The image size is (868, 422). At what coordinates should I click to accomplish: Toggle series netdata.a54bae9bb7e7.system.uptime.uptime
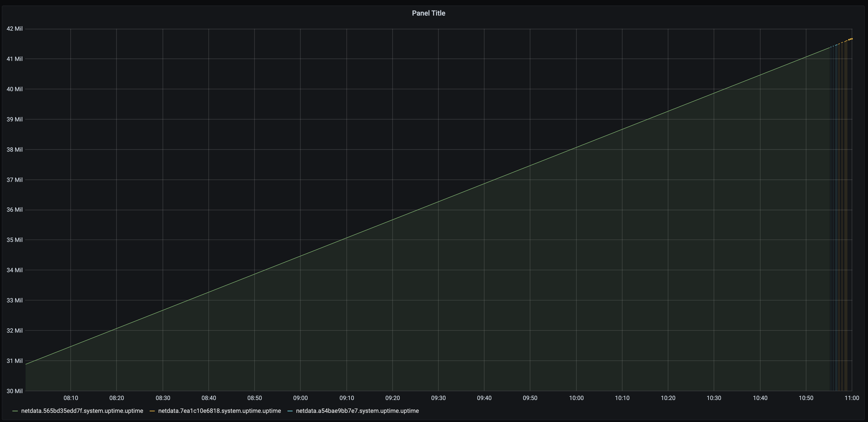pyautogui.click(x=357, y=411)
